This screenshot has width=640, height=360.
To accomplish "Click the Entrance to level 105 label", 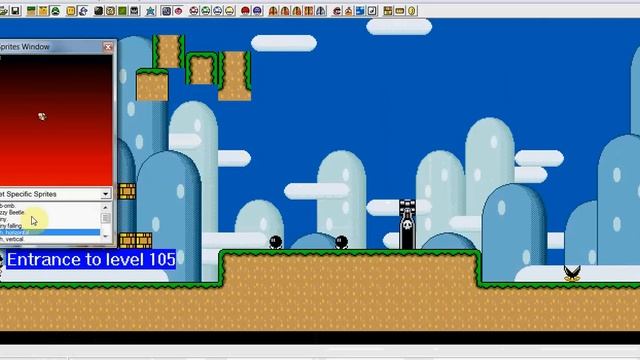I will [91, 260].
